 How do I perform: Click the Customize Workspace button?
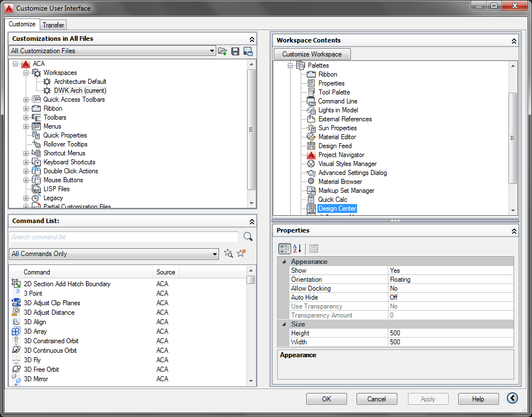[x=312, y=54]
